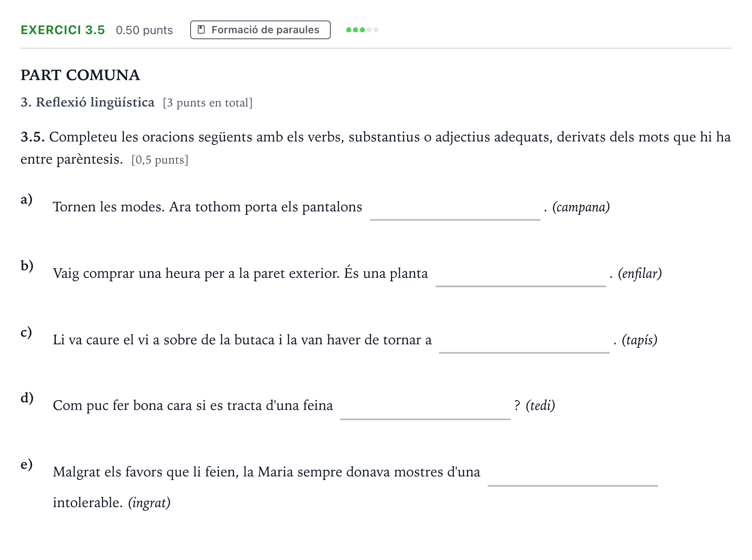The width and height of the screenshot is (752, 560).
Task: Click the (enfilar) hint word
Action: (x=640, y=274)
